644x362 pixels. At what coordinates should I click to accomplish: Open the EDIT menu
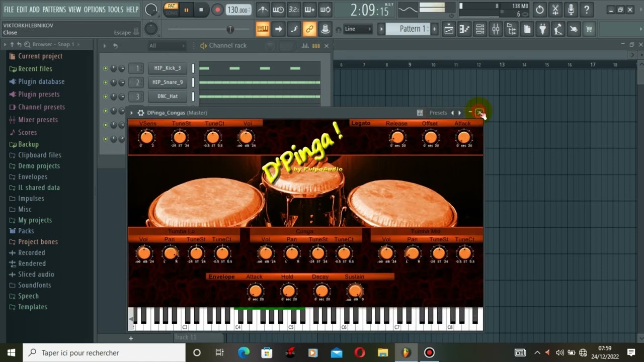(22, 10)
